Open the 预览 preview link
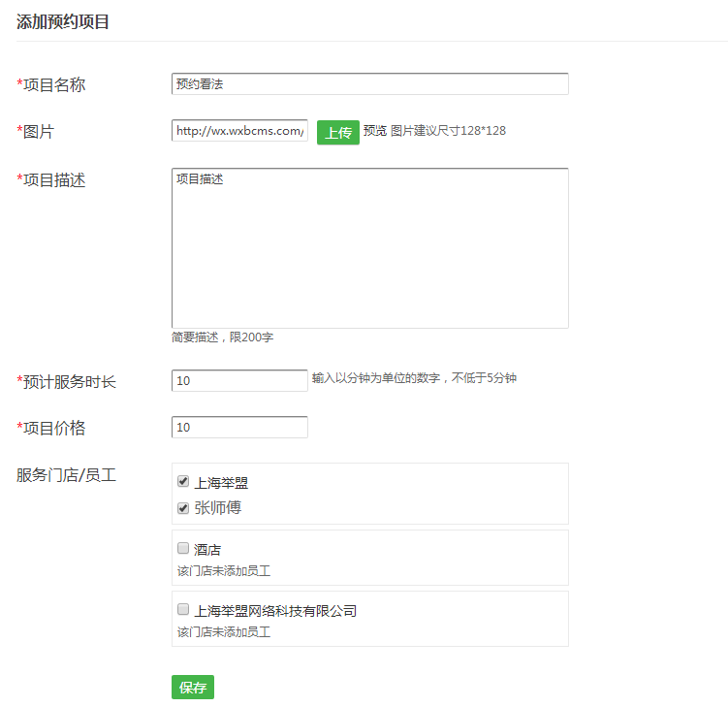Image resolution: width=728 pixels, height=707 pixels. pos(375,131)
